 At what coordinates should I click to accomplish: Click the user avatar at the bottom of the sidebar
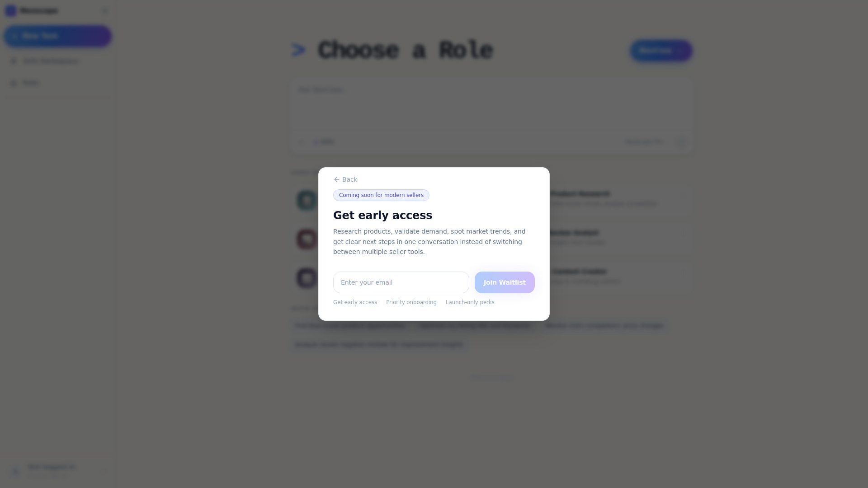(15, 471)
